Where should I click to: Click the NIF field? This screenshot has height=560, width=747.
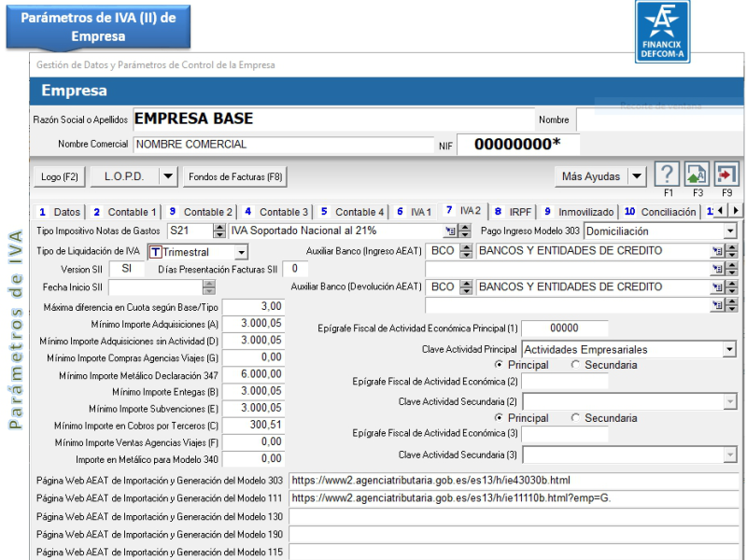pos(518,144)
